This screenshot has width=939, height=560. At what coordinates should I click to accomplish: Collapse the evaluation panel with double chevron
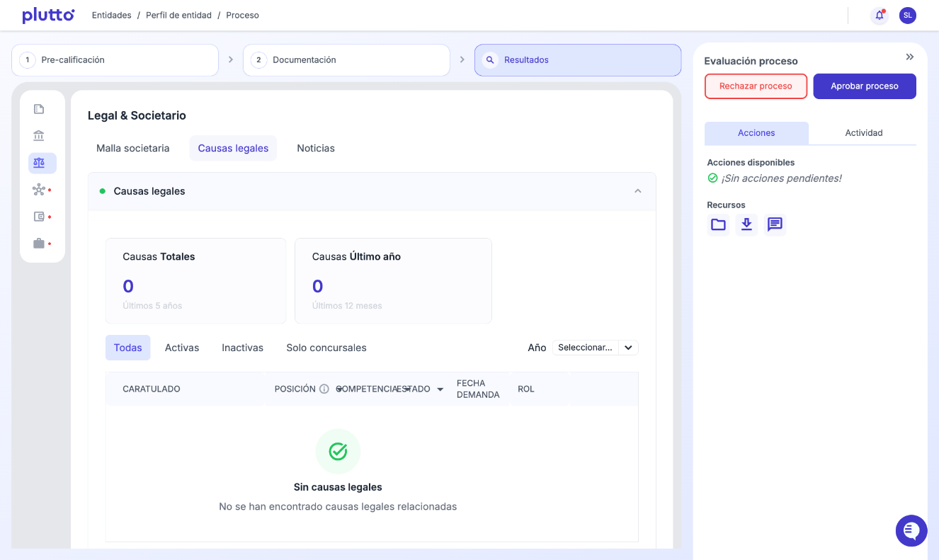click(x=910, y=57)
